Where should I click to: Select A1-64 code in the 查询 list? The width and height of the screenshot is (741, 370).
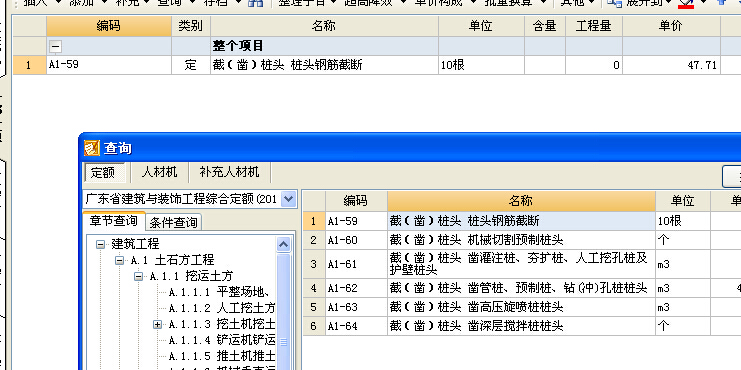coord(356,326)
